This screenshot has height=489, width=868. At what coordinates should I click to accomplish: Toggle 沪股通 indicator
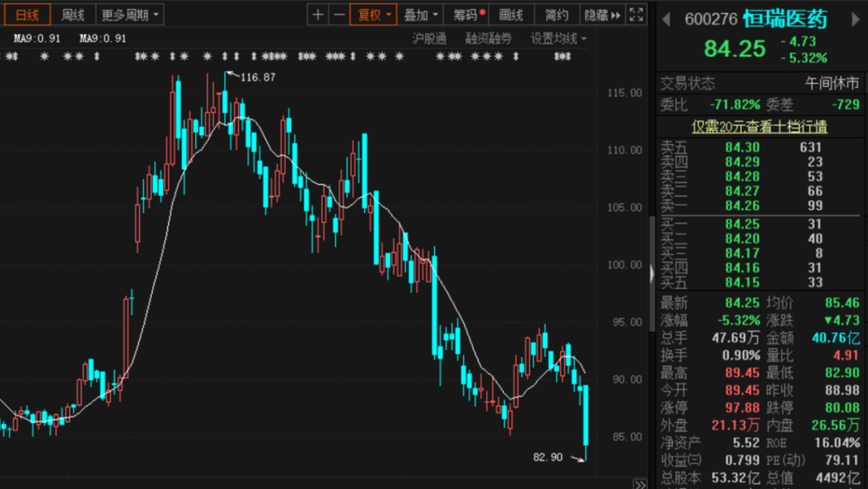pos(429,38)
